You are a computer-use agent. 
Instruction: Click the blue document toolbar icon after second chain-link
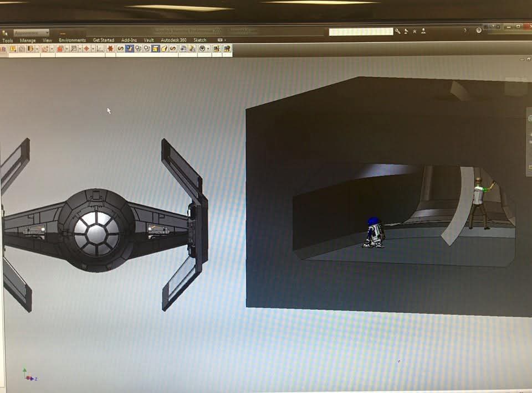point(183,49)
